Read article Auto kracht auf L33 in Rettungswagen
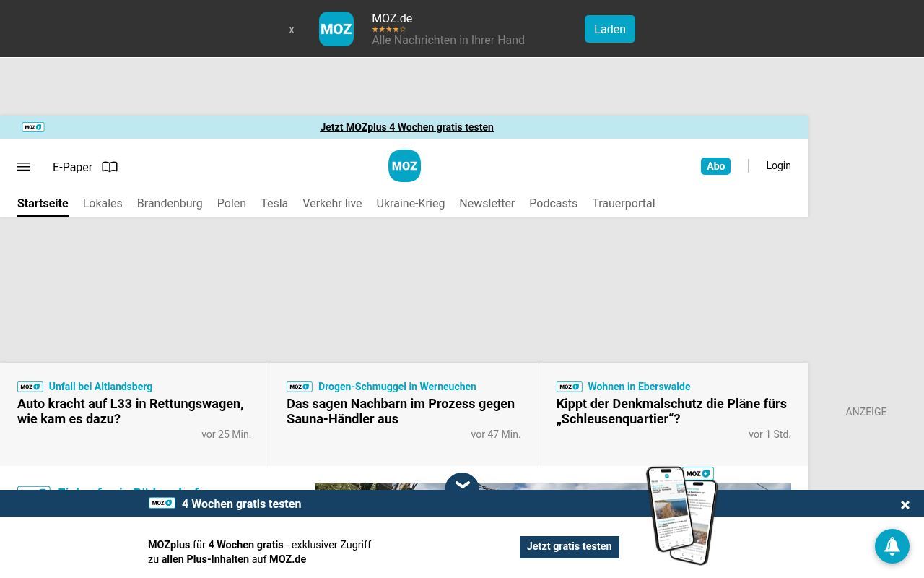This screenshot has height=578, width=924. click(130, 411)
